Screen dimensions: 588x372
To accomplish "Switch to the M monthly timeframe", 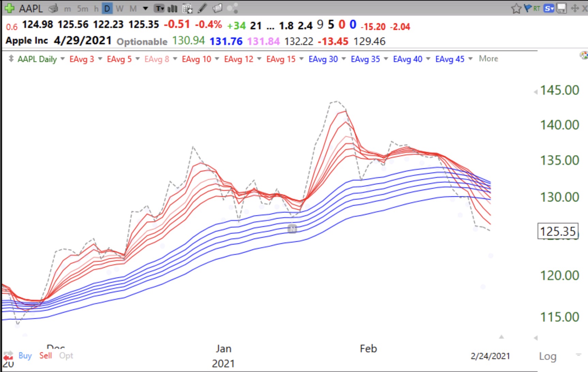I will tap(133, 9).
